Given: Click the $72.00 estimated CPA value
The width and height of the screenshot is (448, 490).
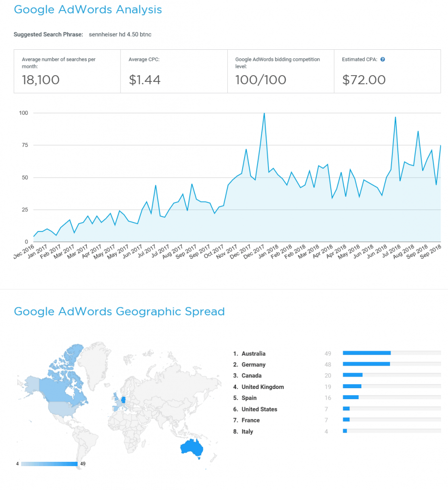Looking at the screenshot, I should pyautogui.click(x=364, y=80).
